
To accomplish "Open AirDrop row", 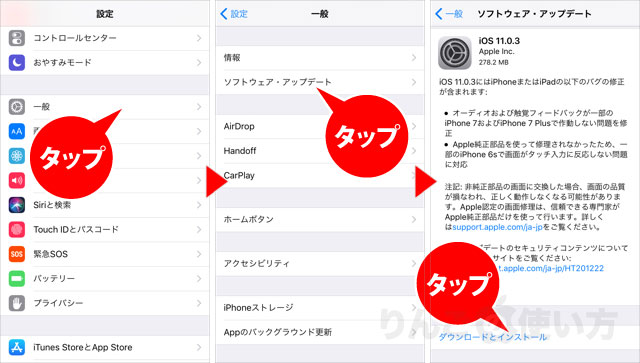I will 320,126.
